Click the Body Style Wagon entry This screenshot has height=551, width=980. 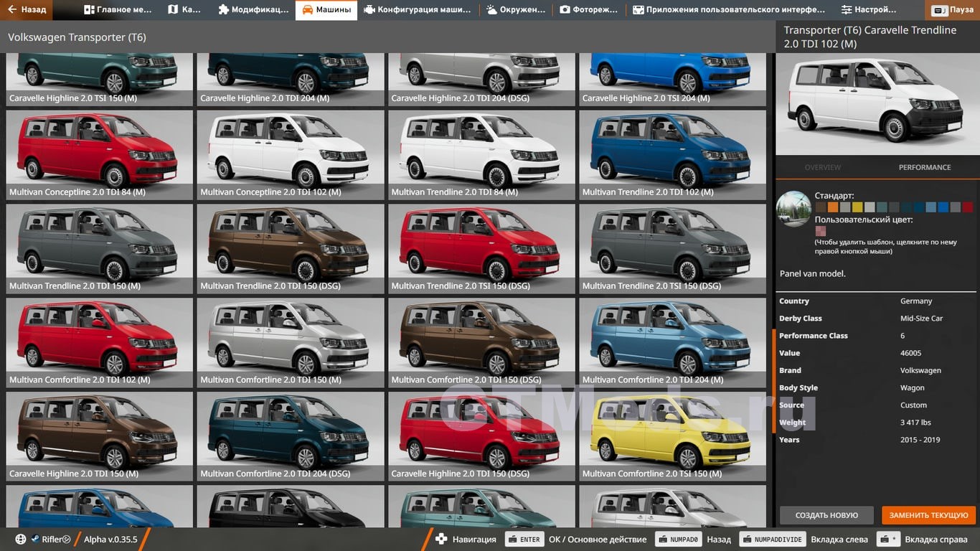tap(876, 388)
